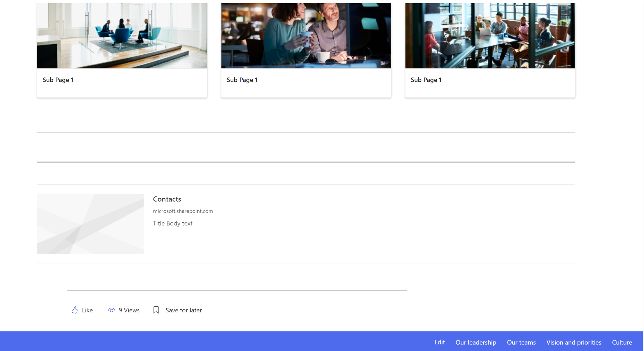This screenshot has width=644, height=351.
Task: Open the Edit footer link
Action: pos(439,342)
